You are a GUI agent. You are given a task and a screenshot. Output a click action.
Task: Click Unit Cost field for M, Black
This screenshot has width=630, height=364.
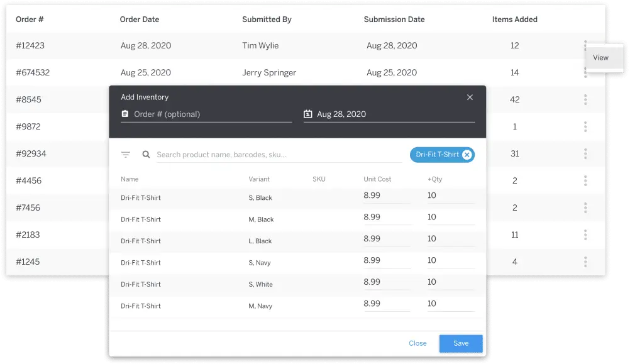pyautogui.click(x=387, y=218)
